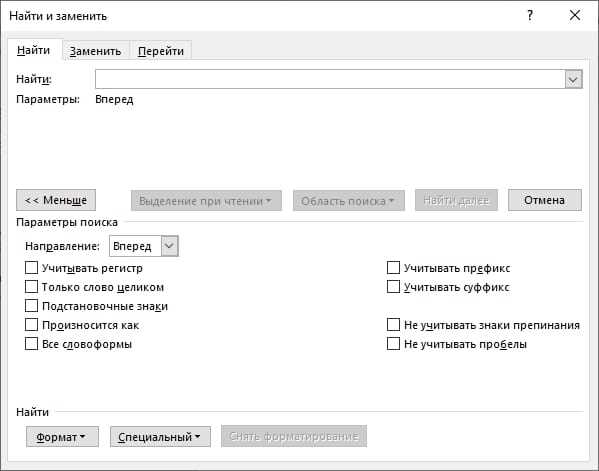Image resolution: width=599 pixels, height=471 pixels.
Task: Enable Учитывать регистр checkbox
Action: (31, 268)
